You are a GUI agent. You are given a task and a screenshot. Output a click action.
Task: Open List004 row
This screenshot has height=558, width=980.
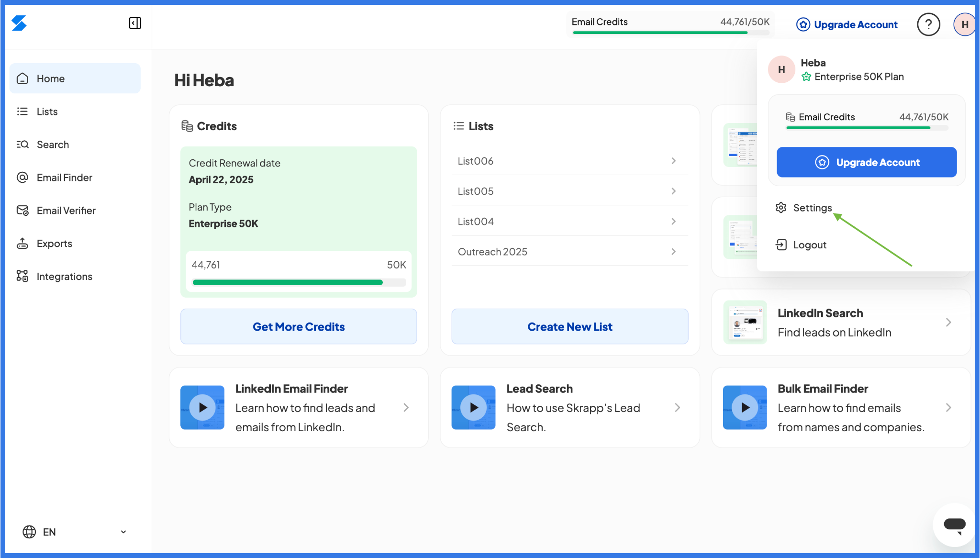pos(569,221)
